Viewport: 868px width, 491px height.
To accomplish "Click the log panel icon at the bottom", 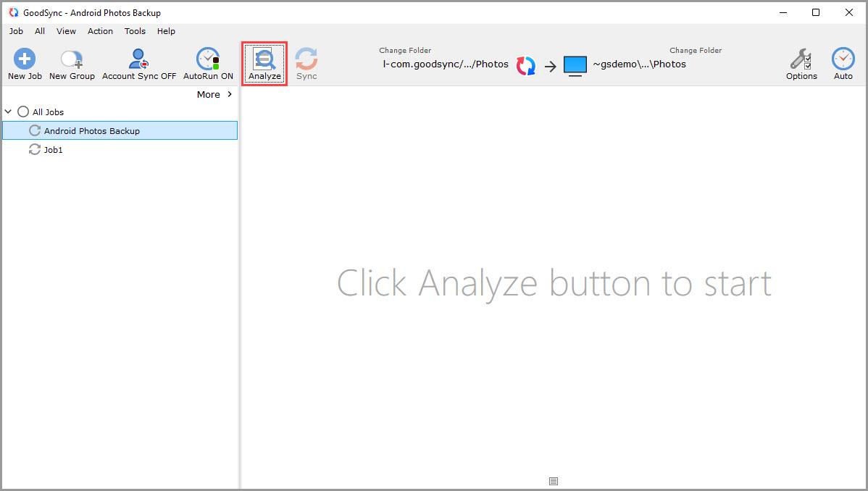I will click(x=554, y=481).
